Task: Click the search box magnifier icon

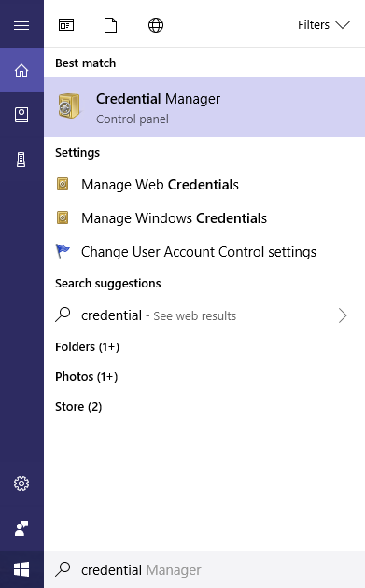Action: (63, 569)
